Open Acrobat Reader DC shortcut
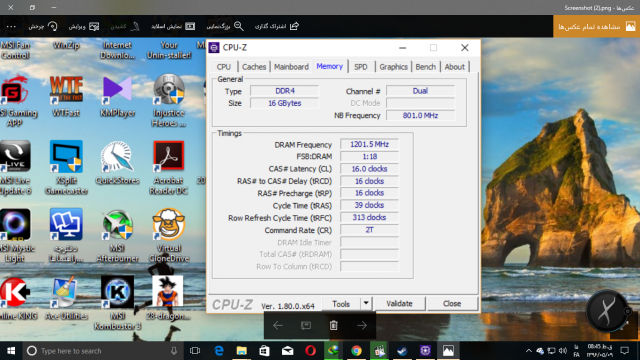The width and height of the screenshot is (640, 360). point(169,168)
